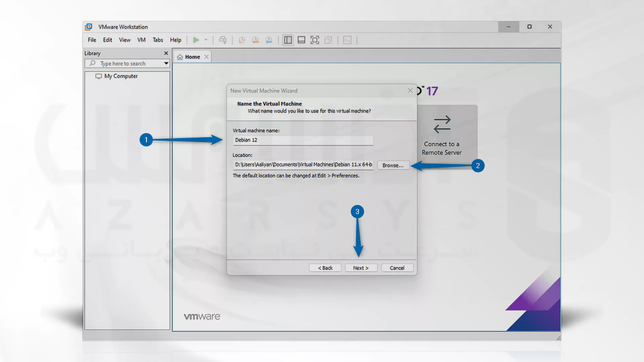Screen dimensions: 644x362
Task: Open the Tabs menu
Action: 158,40
